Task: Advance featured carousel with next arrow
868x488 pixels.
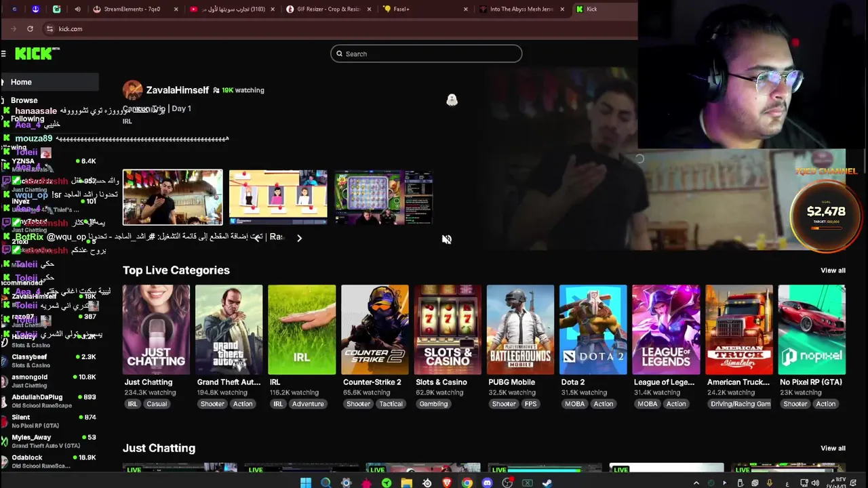Action: point(299,238)
